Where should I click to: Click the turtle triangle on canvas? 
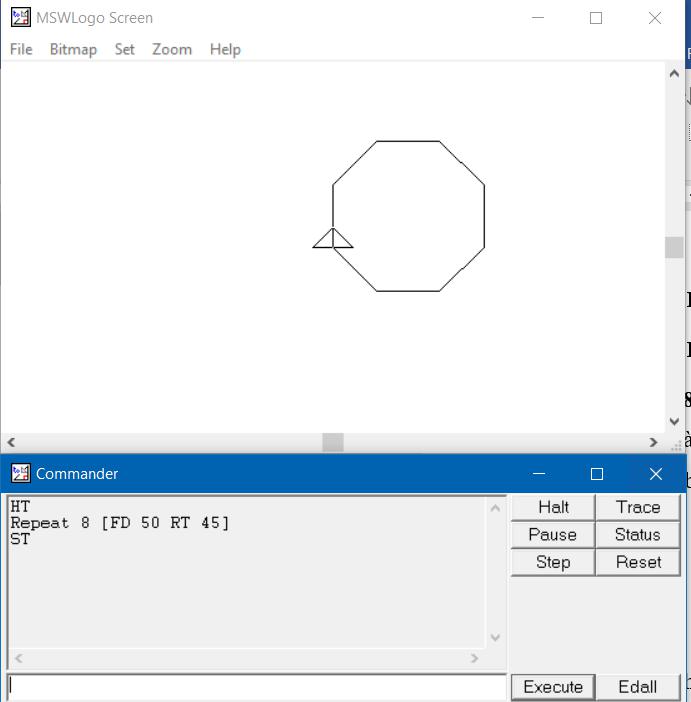click(x=333, y=239)
